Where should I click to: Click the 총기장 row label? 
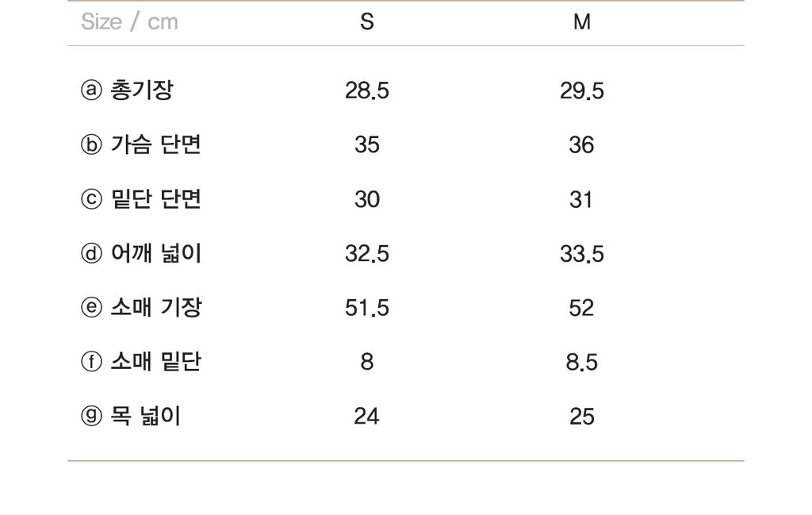(142, 90)
